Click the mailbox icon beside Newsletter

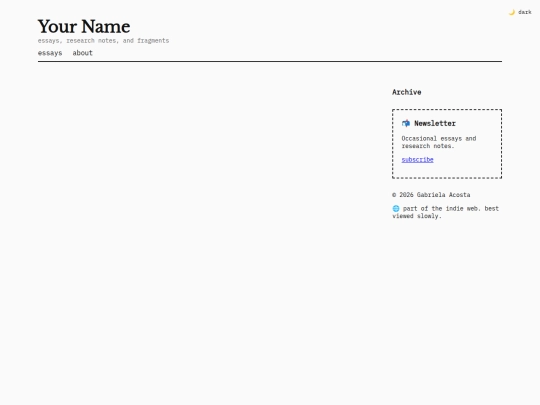tap(406, 123)
